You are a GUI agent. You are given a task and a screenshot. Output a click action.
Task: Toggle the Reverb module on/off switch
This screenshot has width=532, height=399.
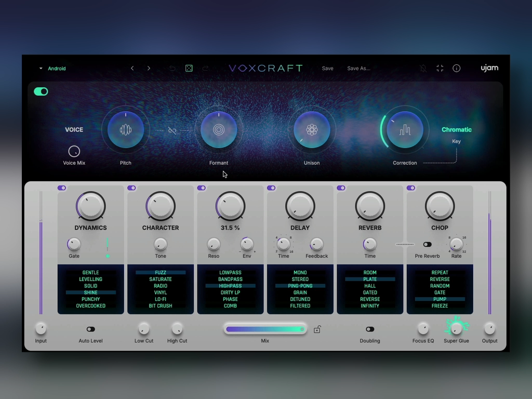tap(341, 188)
